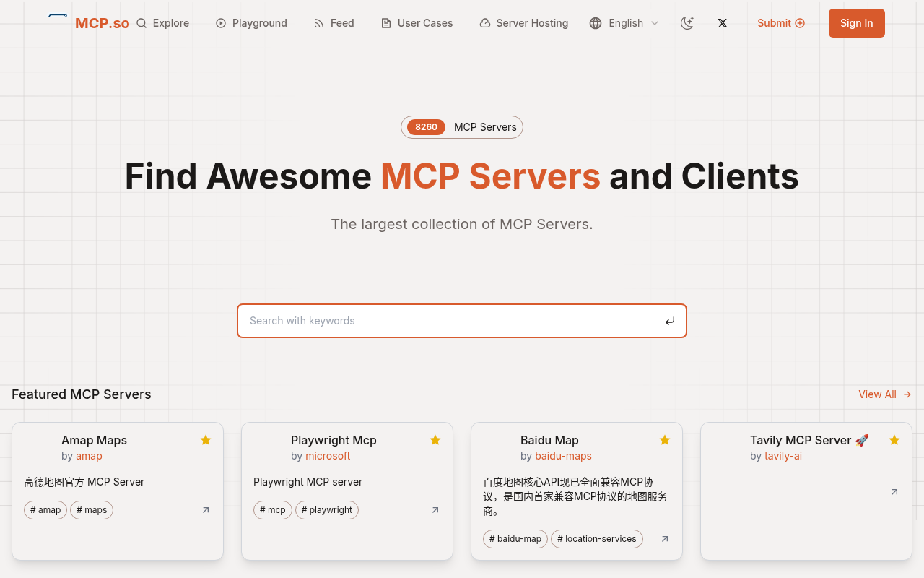Open the X (Twitter) profile icon

pyautogui.click(x=723, y=23)
